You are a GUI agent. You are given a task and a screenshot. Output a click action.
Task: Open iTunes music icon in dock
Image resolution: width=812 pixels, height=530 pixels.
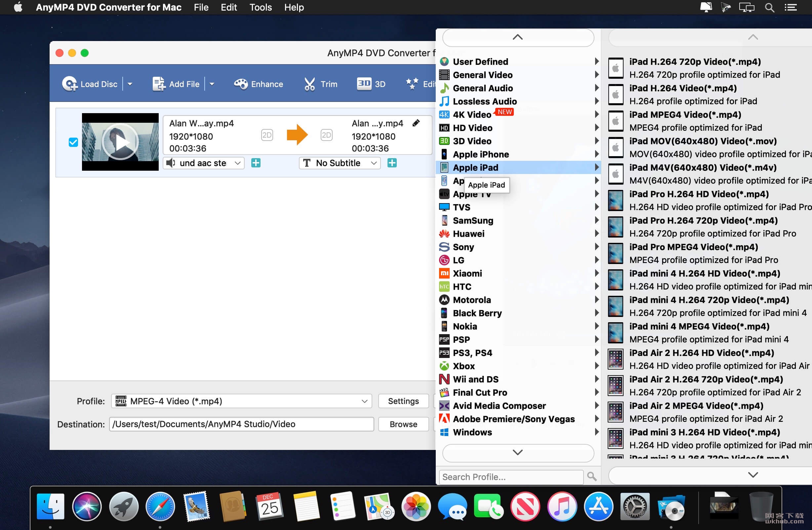coord(562,507)
